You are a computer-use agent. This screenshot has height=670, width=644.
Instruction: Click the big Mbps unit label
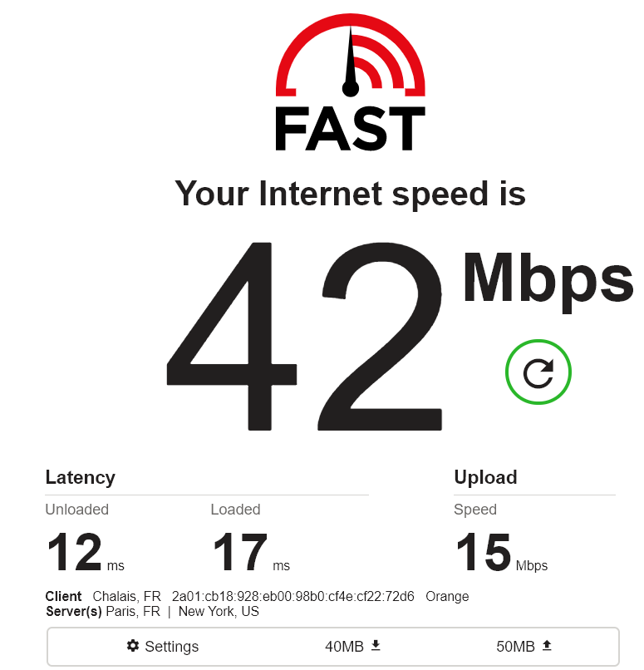548,280
